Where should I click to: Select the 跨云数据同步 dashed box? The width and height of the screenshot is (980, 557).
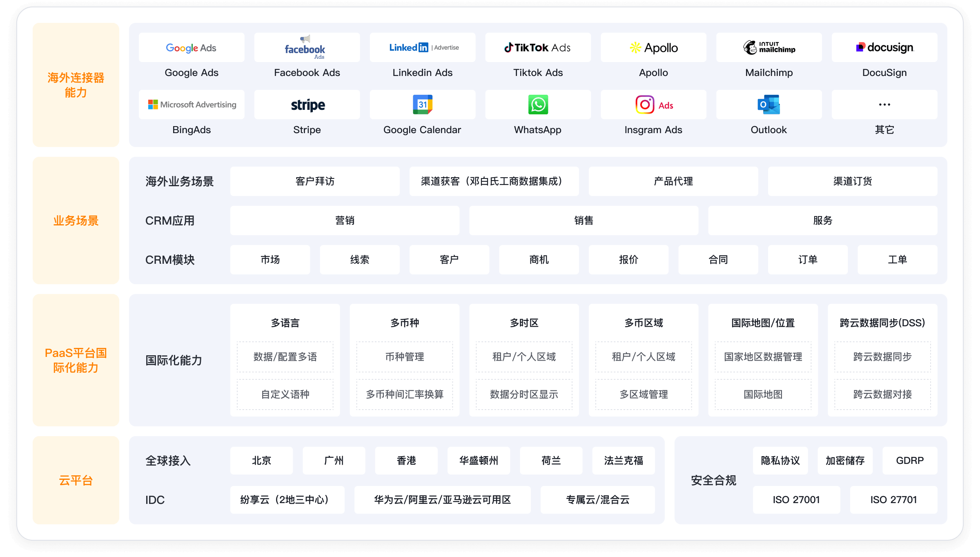[882, 357]
